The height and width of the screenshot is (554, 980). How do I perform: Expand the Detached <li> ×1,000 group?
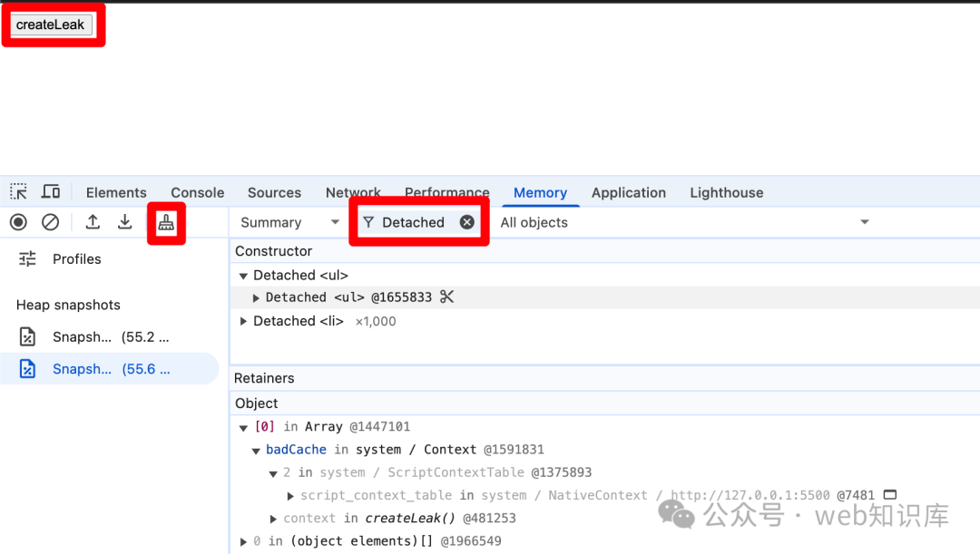coord(243,321)
